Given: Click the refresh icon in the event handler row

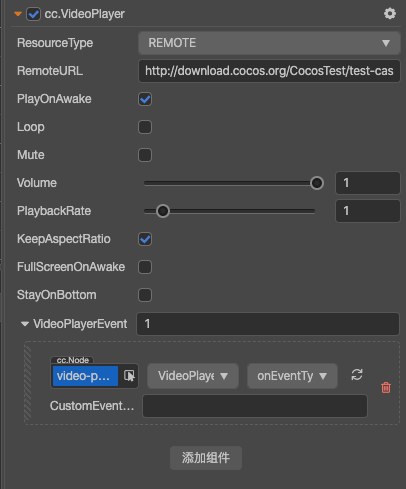Looking at the screenshot, I should [357, 375].
